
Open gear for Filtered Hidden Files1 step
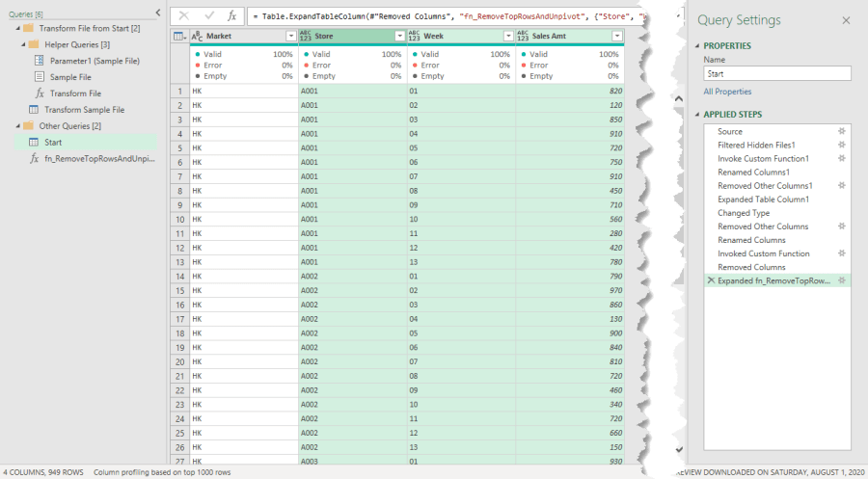(x=841, y=145)
